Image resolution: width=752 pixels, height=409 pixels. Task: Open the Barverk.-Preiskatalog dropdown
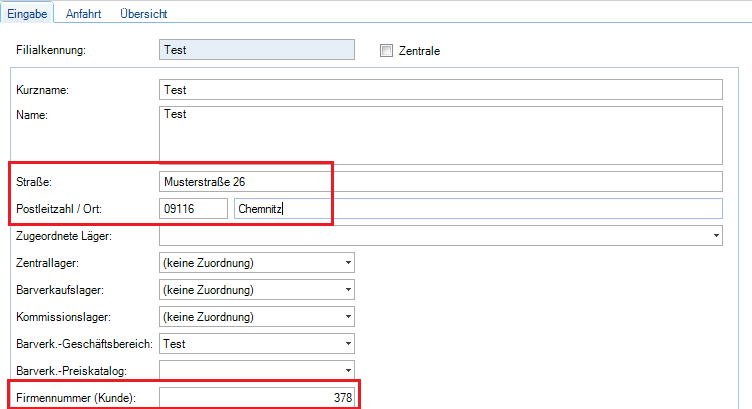(x=348, y=371)
